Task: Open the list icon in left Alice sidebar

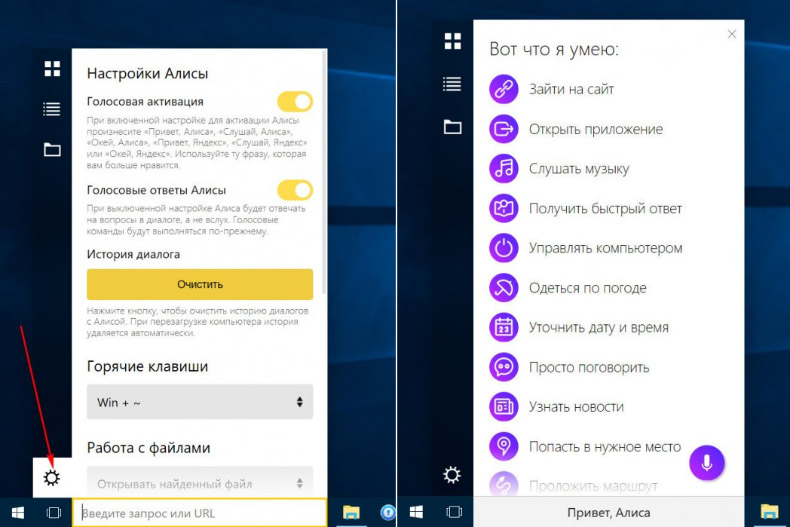Action: point(52,109)
